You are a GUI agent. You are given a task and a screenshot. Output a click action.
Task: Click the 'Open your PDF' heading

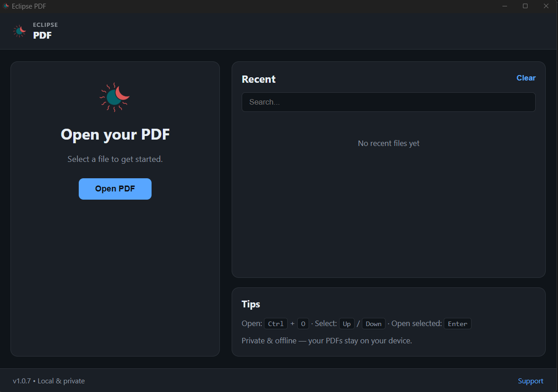(x=115, y=135)
